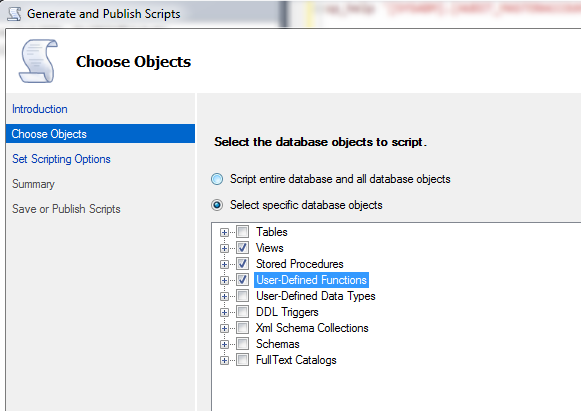Expand the Tables node
Image resolution: width=581 pixels, height=411 pixels.
[224, 232]
